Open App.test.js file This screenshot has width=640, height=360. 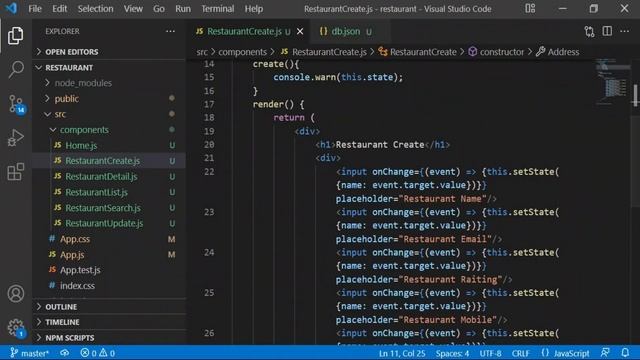tap(109, 270)
